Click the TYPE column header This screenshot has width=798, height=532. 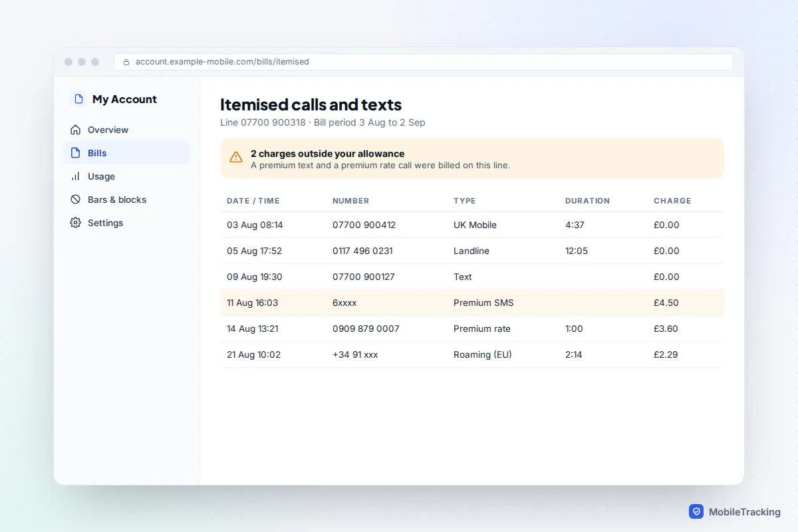tap(465, 201)
